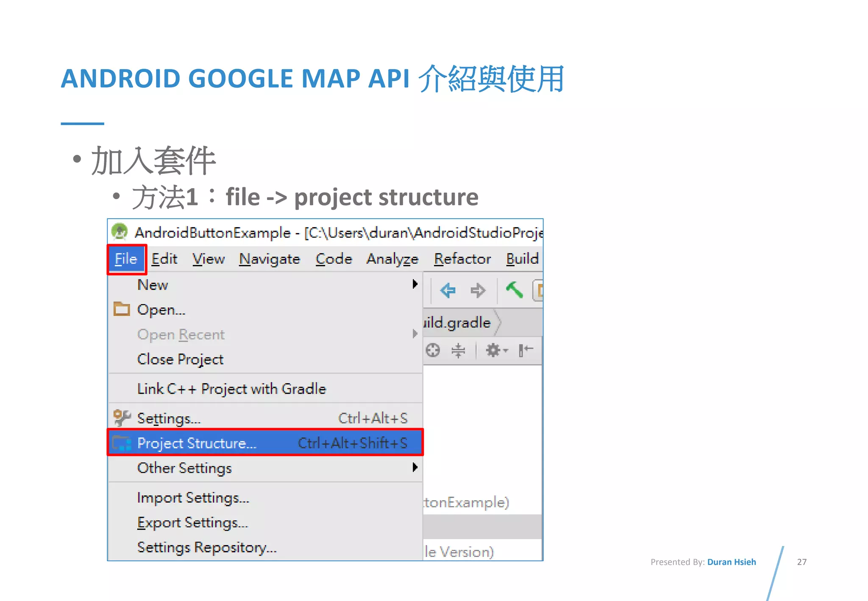Select the tonExample) tree row
The height and width of the screenshot is (601, 868).
[x=483, y=502]
